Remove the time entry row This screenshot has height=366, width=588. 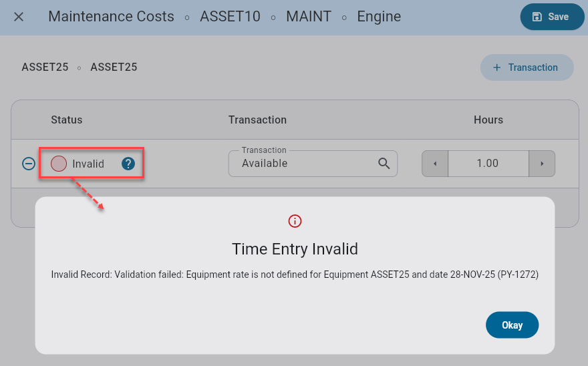tap(29, 164)
